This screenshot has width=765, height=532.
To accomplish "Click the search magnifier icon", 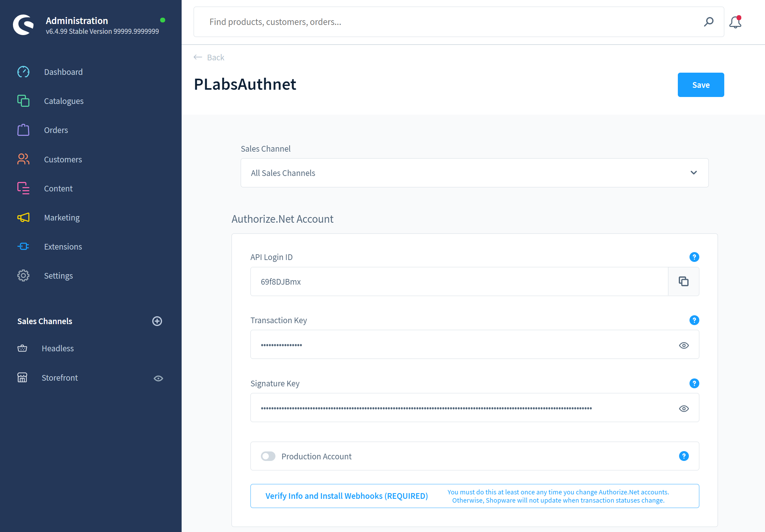I will 709,22.
